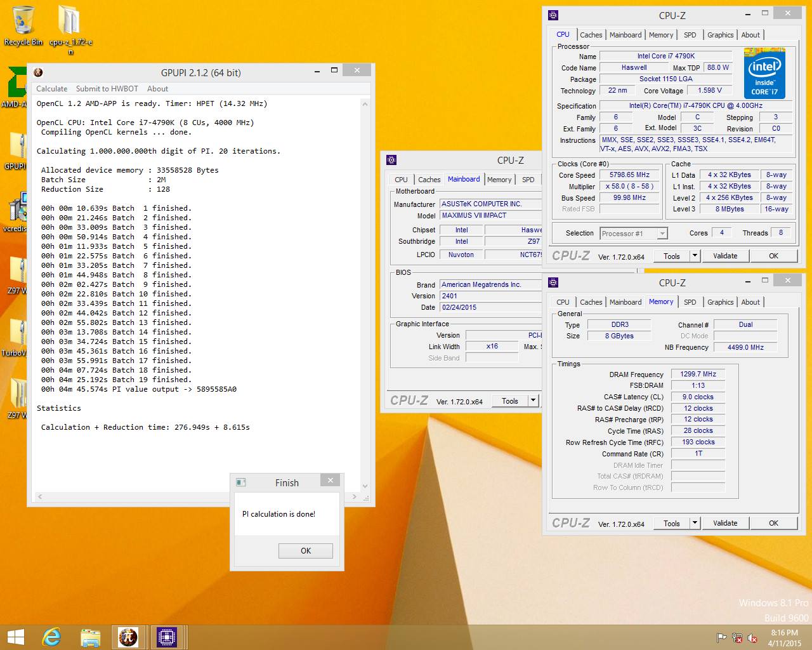Click Tools button in Memory window

pos(671,523)
